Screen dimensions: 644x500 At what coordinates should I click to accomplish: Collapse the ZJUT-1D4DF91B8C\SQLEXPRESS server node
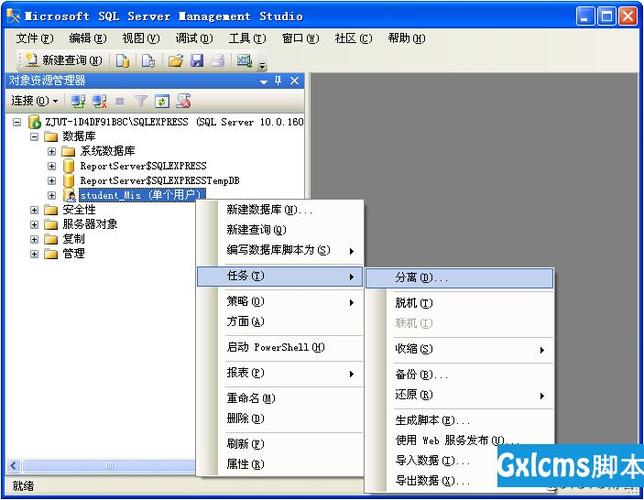[x=17, y=122]
